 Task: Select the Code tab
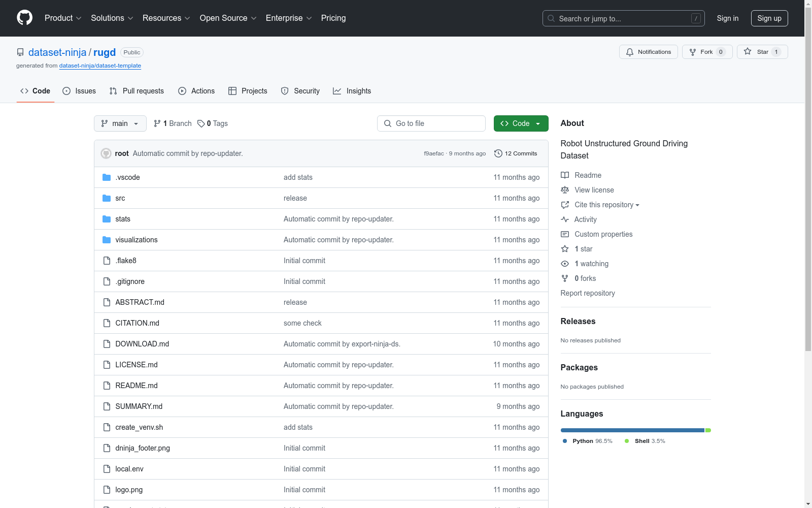pyautogui.click(x=36, y=91)
